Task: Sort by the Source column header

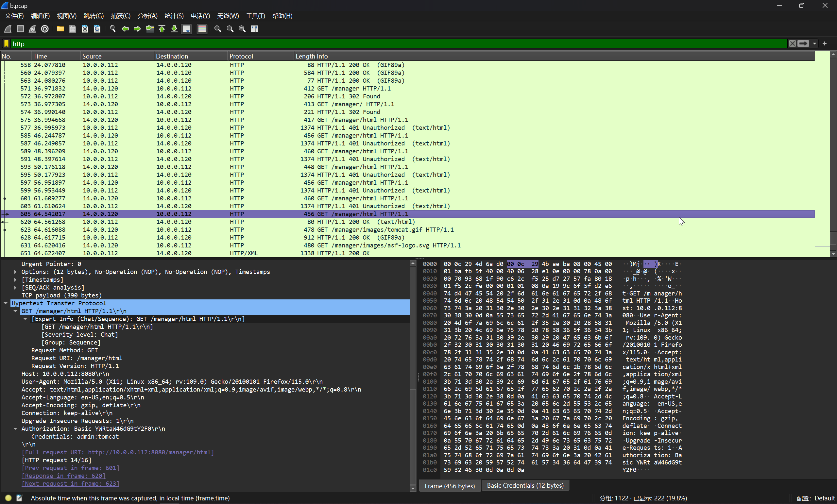Action: 117,56
